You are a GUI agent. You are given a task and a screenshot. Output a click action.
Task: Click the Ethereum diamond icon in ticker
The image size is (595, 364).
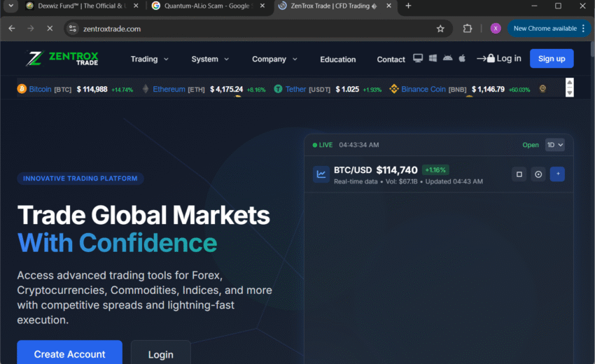146,89
